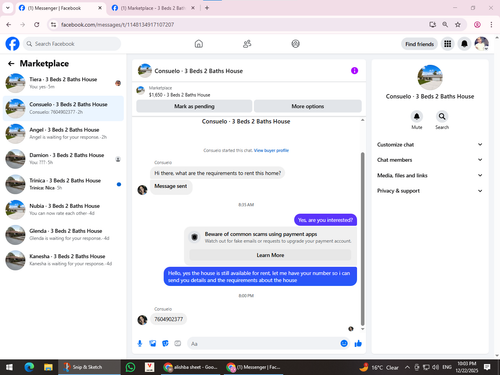Click the Find friends button

[419, 44]
